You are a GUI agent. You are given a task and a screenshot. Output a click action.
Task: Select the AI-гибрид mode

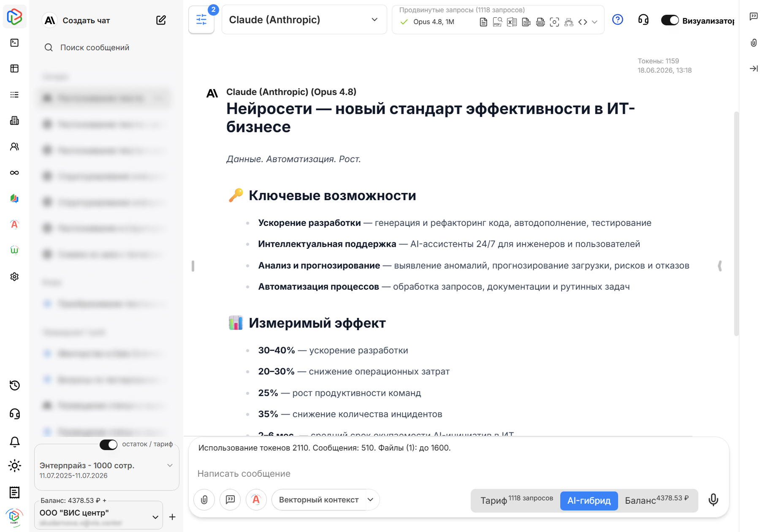click(589, 501)
